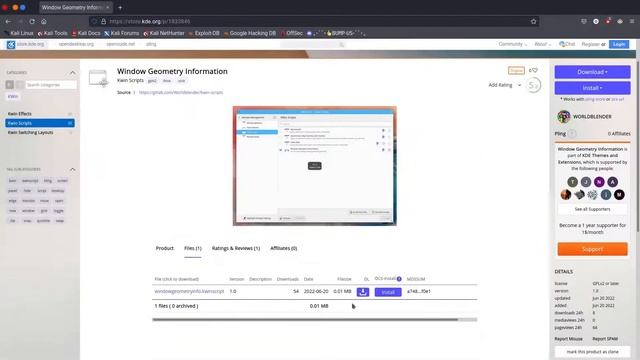The width and height of the screenshot is (640, 360).
Task: Click the OCS-Install info icon
Action: [399, 279]
